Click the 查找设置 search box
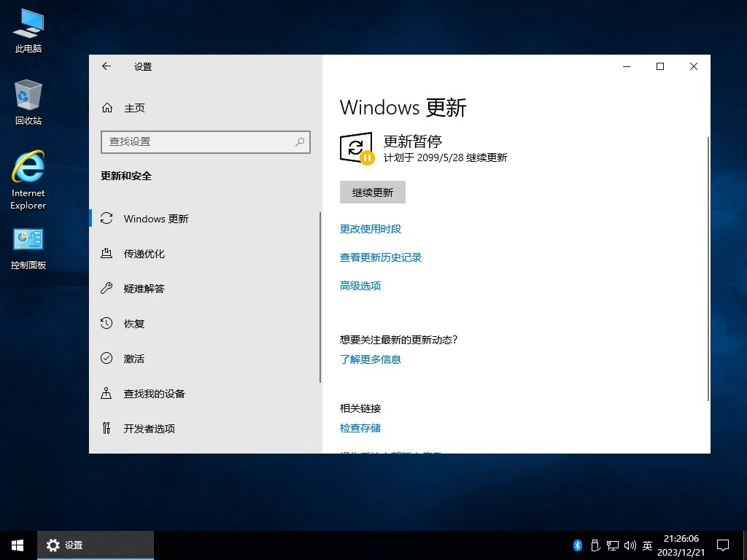Viewport: 747px width, 560px height. point(205,141)
